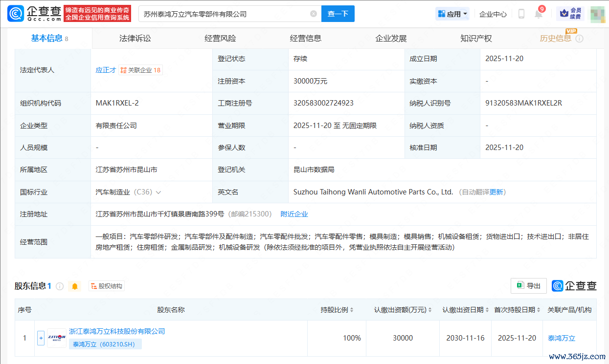Clear the search box with the X icon
This screenshot has width=609, height=364.
[314, 14]
